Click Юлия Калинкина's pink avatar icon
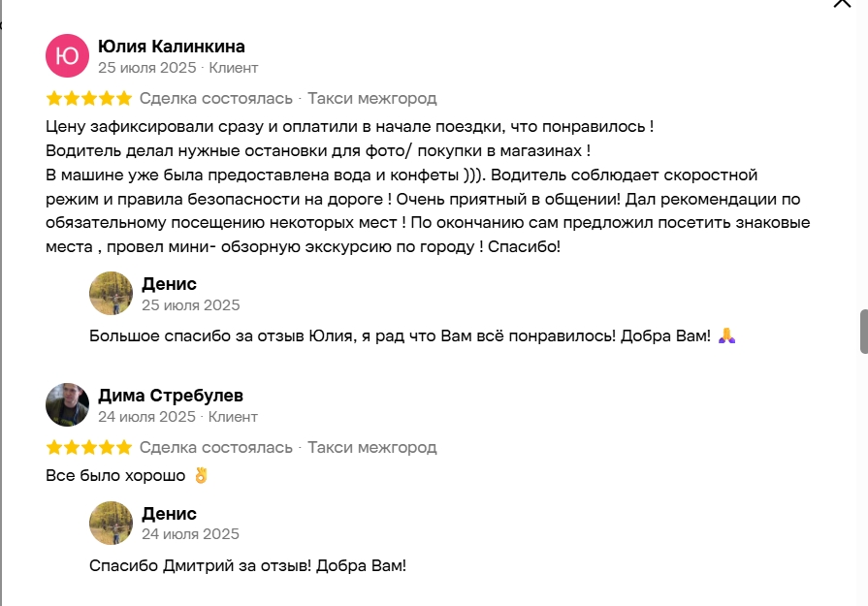Screen dimensions: 868x606 tap(67, 55)
